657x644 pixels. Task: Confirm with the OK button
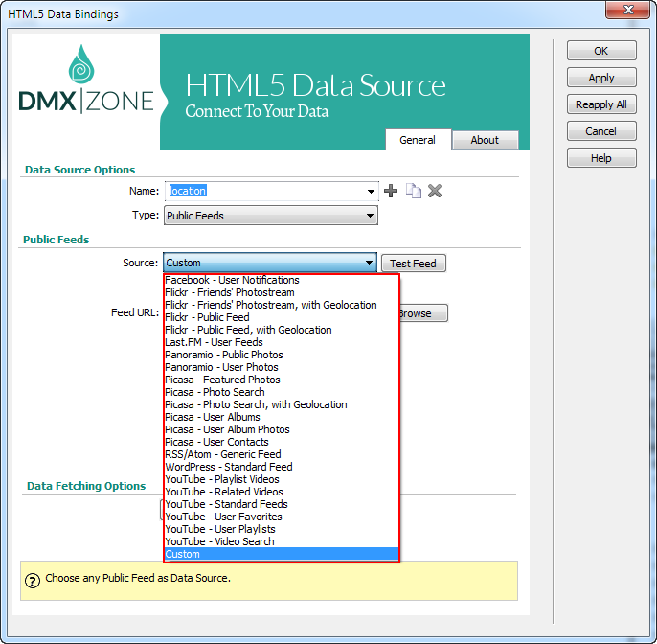[601, 51]
